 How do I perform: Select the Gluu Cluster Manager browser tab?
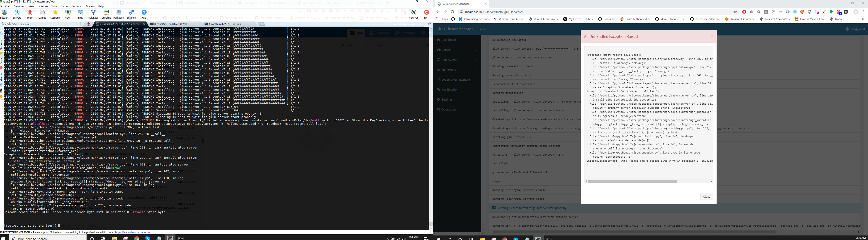coord(462,4)
